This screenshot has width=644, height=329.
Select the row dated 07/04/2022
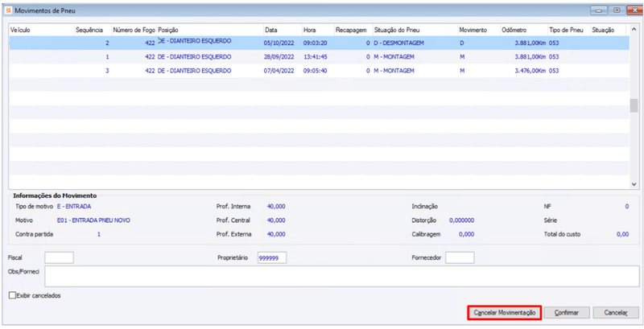pyautogui.click(x=322, y=71)
